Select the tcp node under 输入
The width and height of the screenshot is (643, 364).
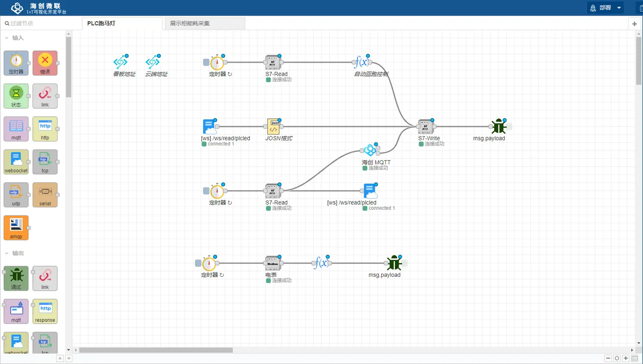point(45,162)
